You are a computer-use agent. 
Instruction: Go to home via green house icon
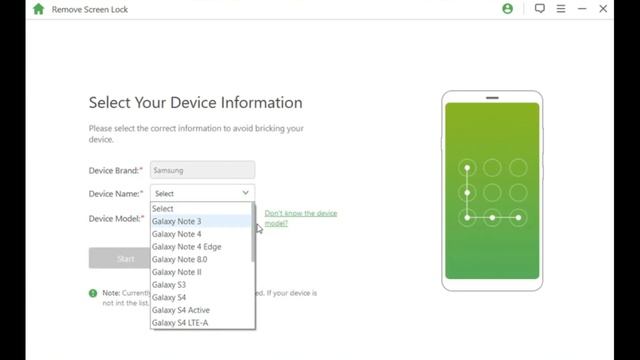click(x=38, y=9)
